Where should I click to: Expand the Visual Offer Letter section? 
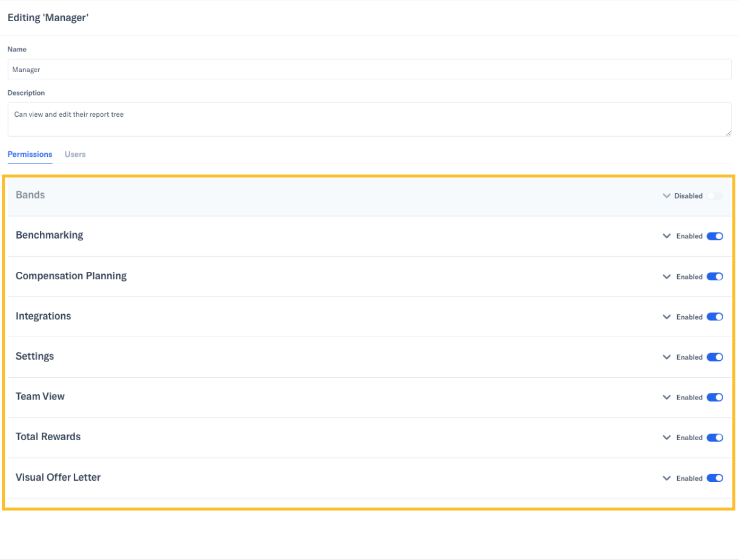tap(666, 478)
